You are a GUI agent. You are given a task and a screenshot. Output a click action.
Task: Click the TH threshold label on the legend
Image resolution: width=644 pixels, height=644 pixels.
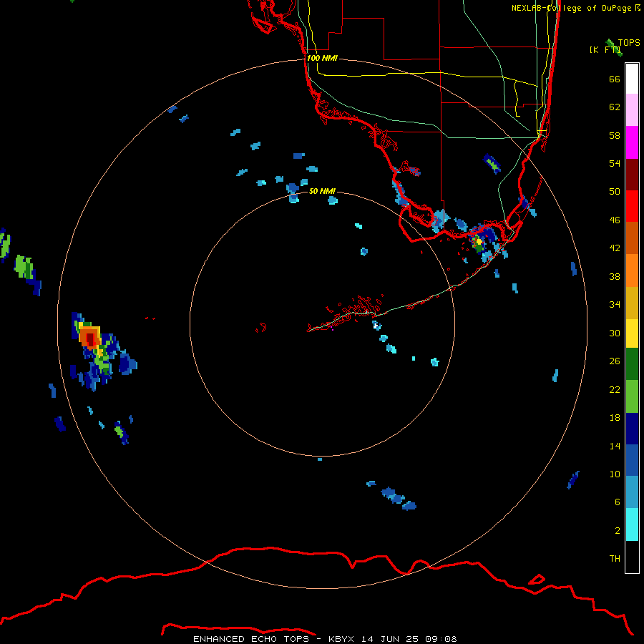(615, 559)
